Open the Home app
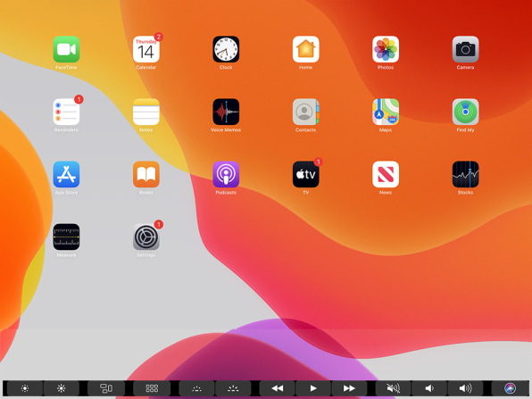 [305, 49]
